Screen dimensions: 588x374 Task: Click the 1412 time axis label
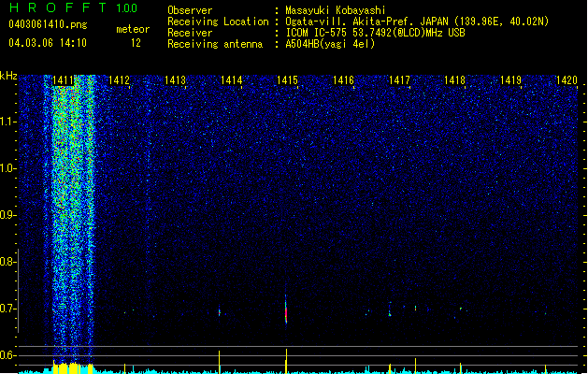[x=119, y=80]
